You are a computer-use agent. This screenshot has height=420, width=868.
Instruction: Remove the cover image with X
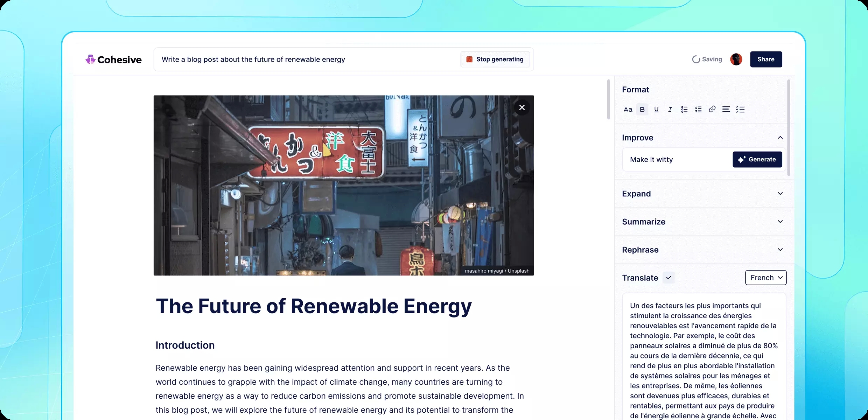pos(522,107)
